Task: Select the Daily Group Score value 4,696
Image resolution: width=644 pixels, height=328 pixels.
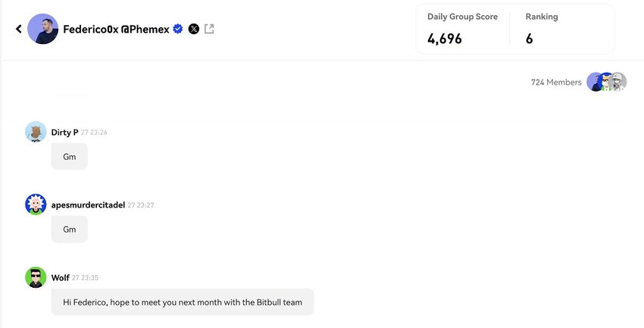Action: (x=445, y=39)
